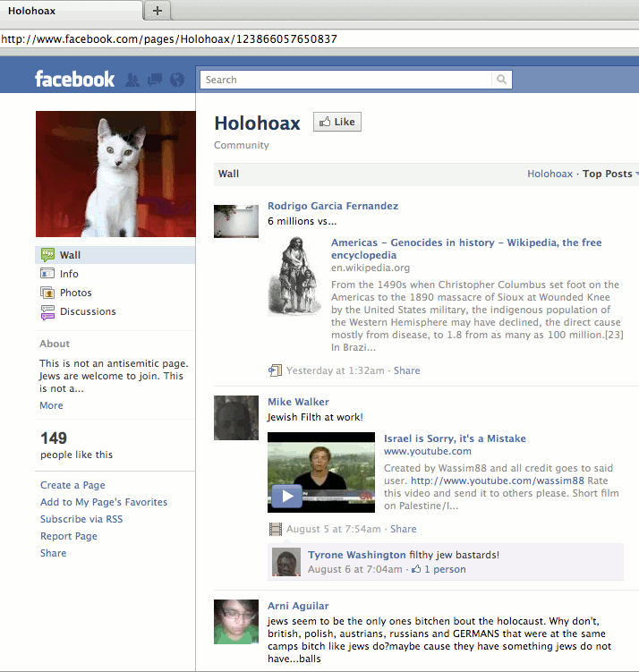Click the August 5 at 7:54am timestamp
The height and width of the screenshot is (672, 639).
pyautogui.click(x=334, y=529)
